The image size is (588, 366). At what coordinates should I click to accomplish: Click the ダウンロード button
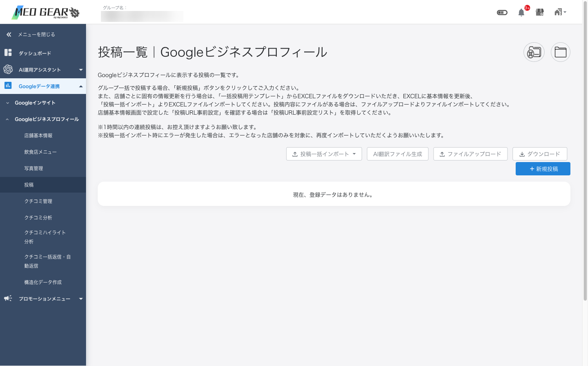[x=540, y=154]
